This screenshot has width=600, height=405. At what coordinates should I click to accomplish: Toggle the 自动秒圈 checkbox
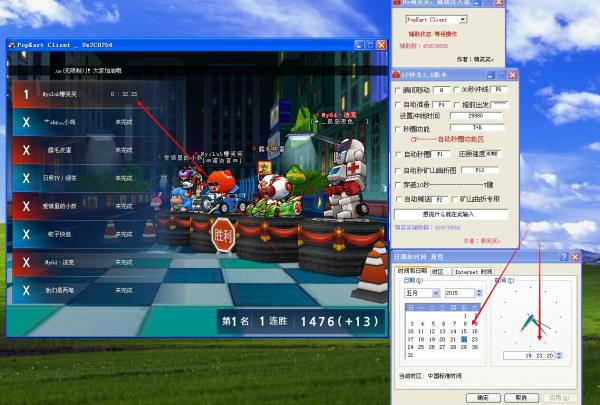point(398,155)
